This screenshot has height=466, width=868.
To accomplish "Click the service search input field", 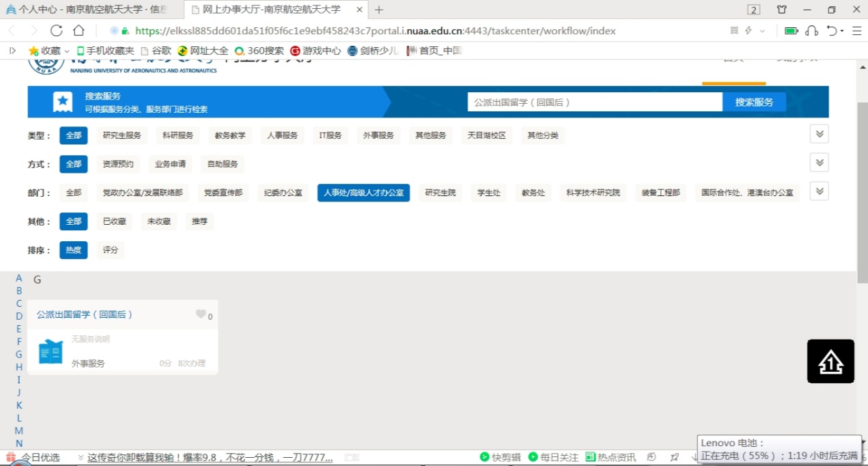I will [x=594, y=102].
